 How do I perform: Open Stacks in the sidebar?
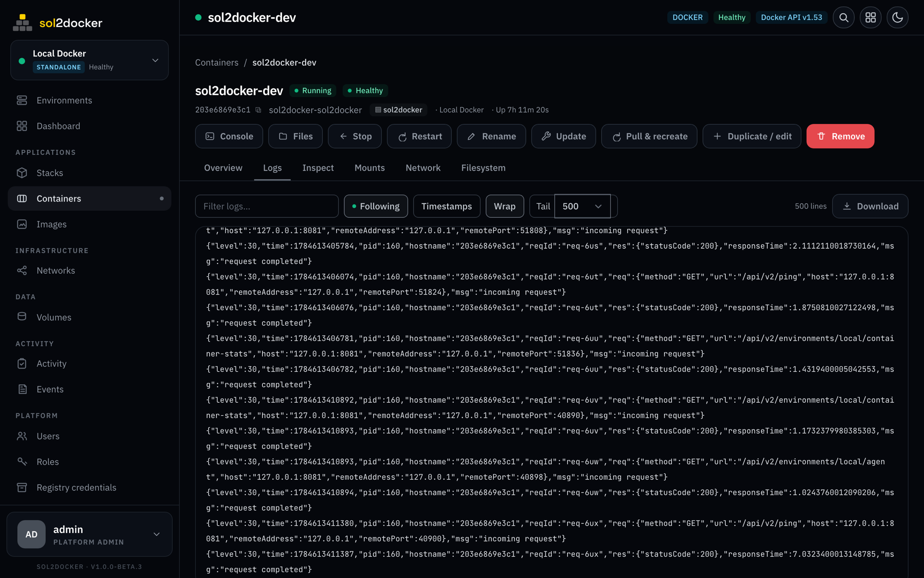click(x=90, y=172)
